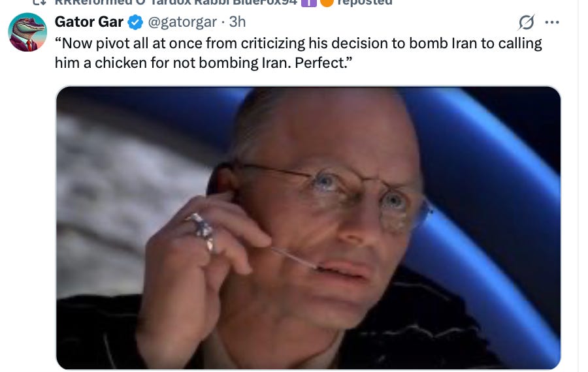Open the @gatorgar handle link

point(182,22)
